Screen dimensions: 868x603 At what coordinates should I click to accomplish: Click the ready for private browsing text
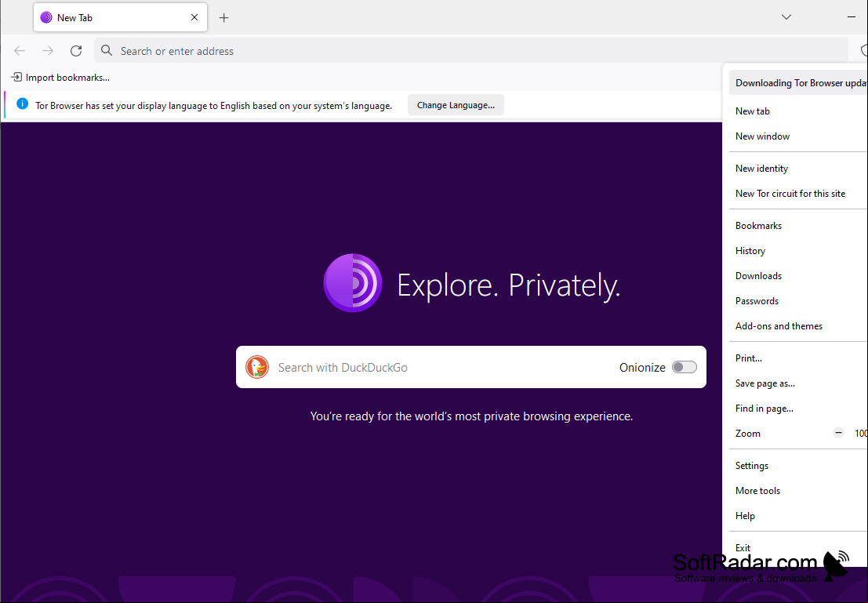[x=471, y=416]
